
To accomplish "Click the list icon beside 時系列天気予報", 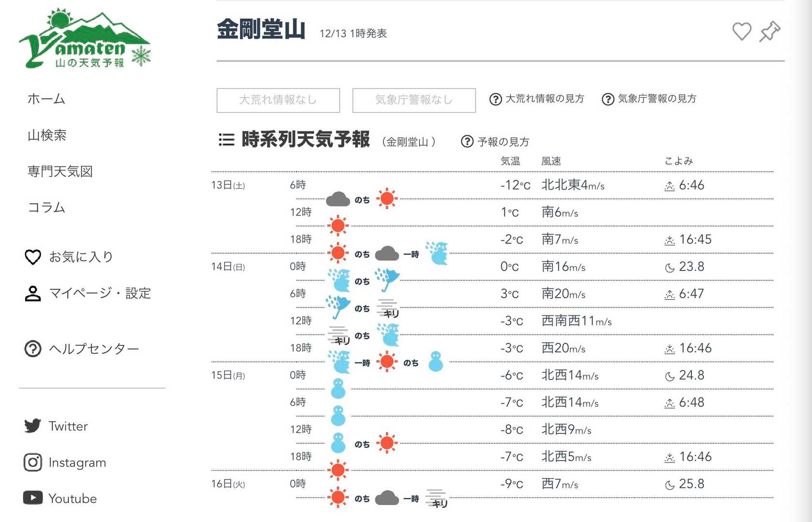I will coord(226,140).
